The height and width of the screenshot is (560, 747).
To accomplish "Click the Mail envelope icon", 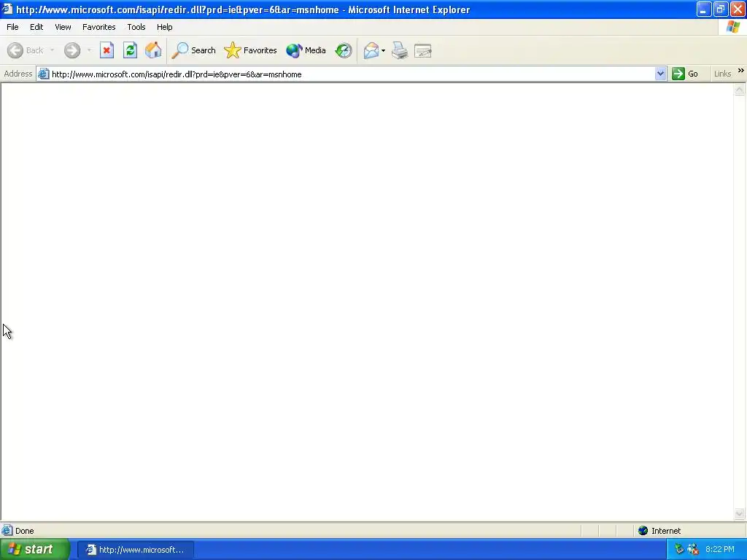I will click(x=371, y=50).
